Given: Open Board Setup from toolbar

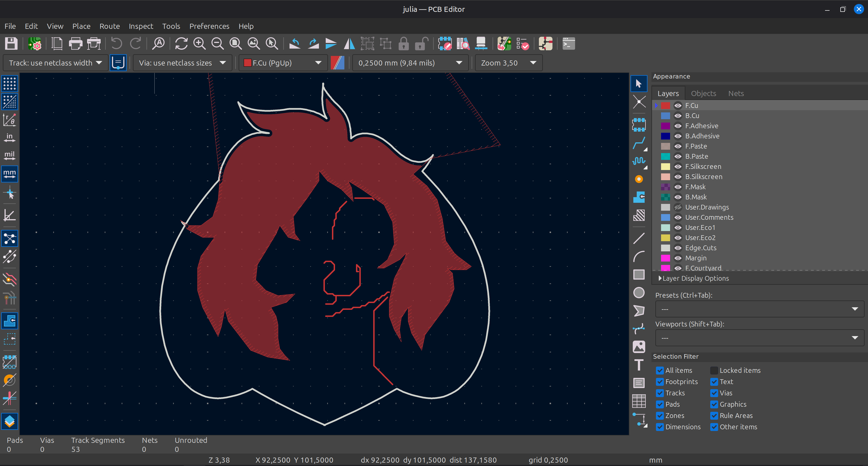Looking at the screenshot, I should pos(35,44).
